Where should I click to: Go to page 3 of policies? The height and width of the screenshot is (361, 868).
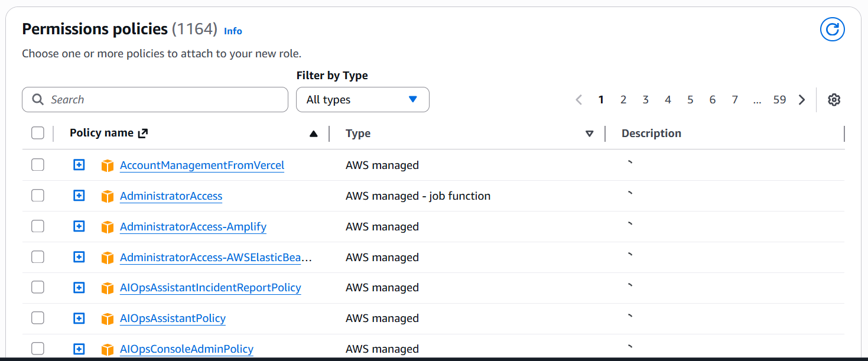pyautogui.click(x=646, y=100)
